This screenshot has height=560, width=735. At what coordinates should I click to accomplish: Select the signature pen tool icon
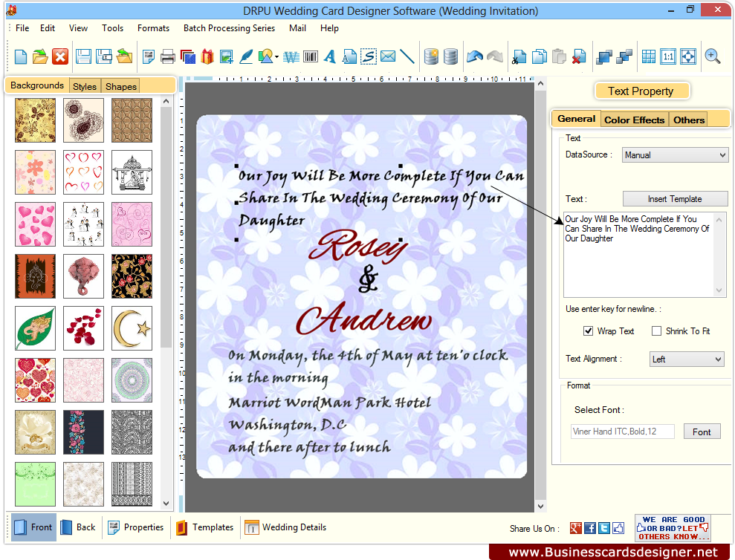[246, 56]
